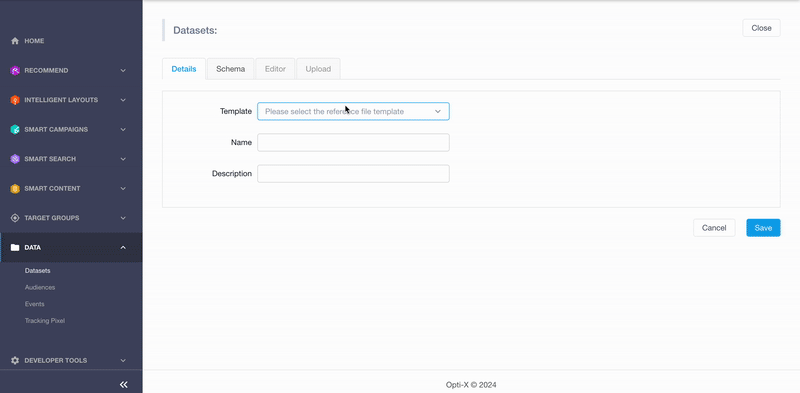
Task: Expand the Smart Search chevron
Action: 123,159
